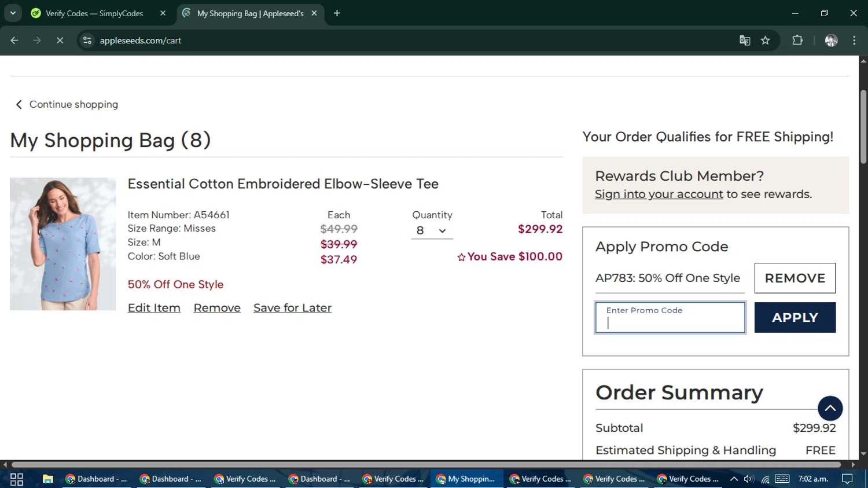Focus the Enter Promo Code field
Viewport: 868px width, 488px height.
[x=670, y=318]
